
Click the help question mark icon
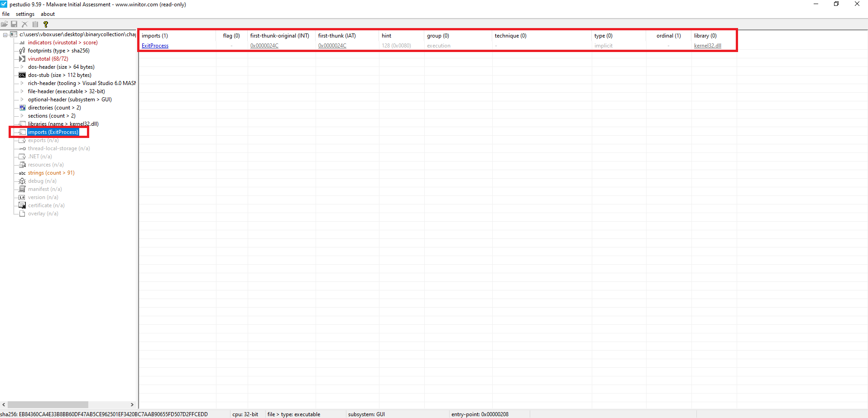(45, 24)
